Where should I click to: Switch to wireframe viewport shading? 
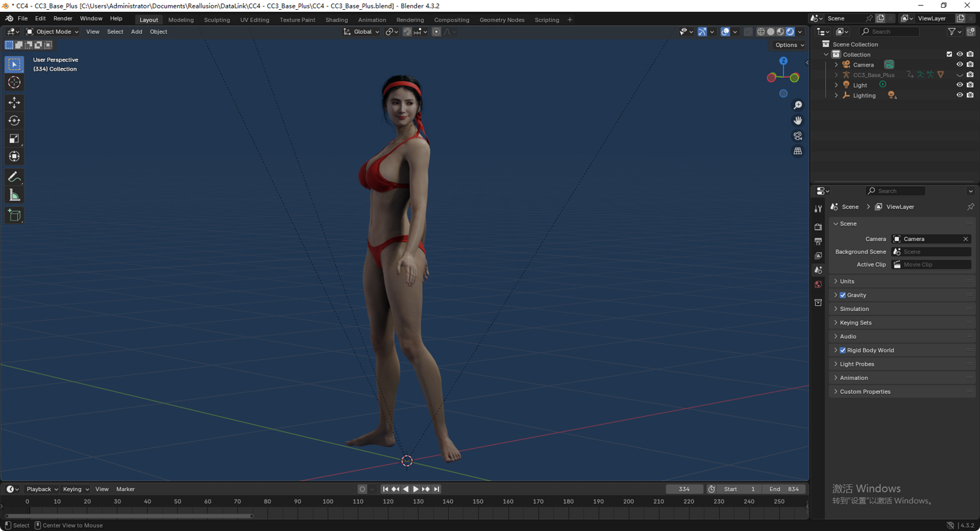click(761, 31)
